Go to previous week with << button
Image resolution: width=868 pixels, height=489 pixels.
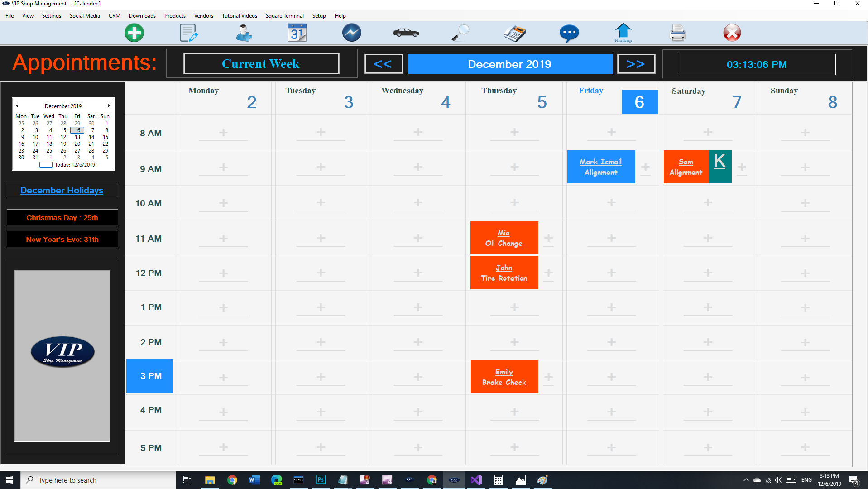383,64
